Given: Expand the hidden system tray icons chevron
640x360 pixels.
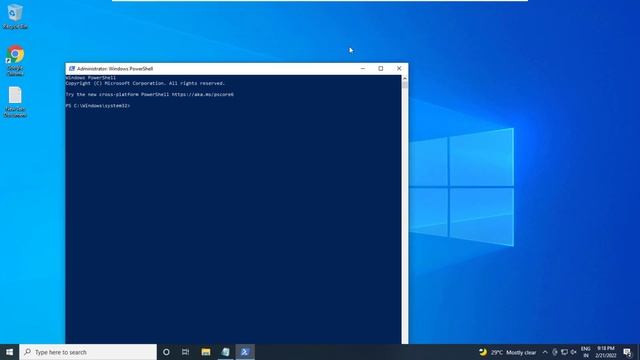Looking at the screenshot, I should coord(545,352).
